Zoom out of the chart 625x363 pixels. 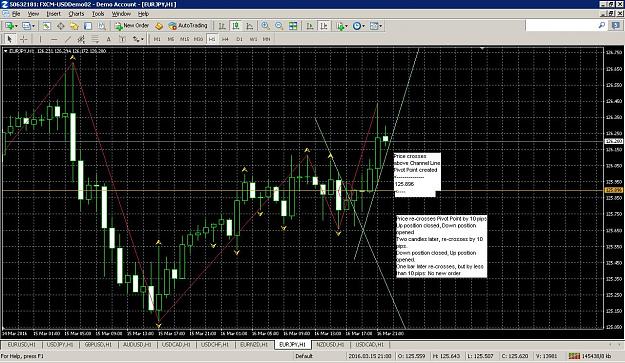pyautogui.click(x=279, y=26)
